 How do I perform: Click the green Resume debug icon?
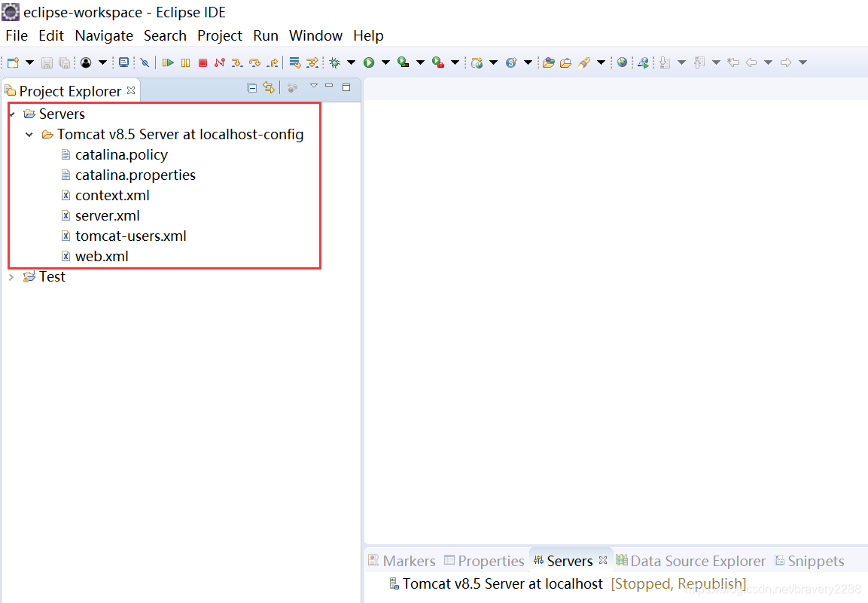click(169, 62)
